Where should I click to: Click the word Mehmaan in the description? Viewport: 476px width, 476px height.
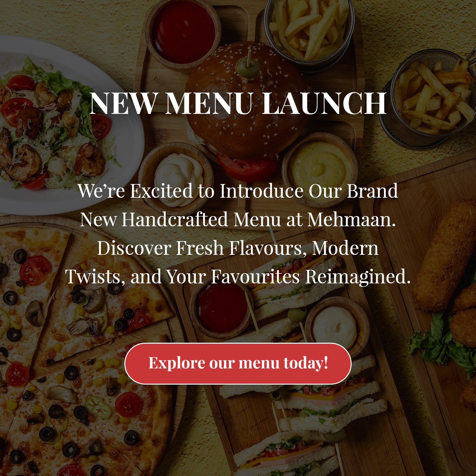(x=352, y=219)
